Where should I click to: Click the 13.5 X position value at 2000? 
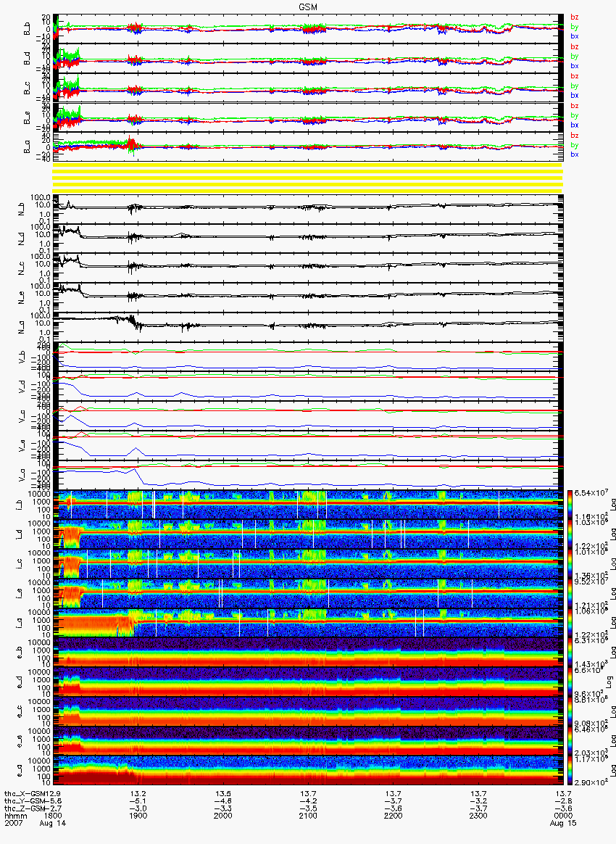pyautogui.click(x=223, y=794)
